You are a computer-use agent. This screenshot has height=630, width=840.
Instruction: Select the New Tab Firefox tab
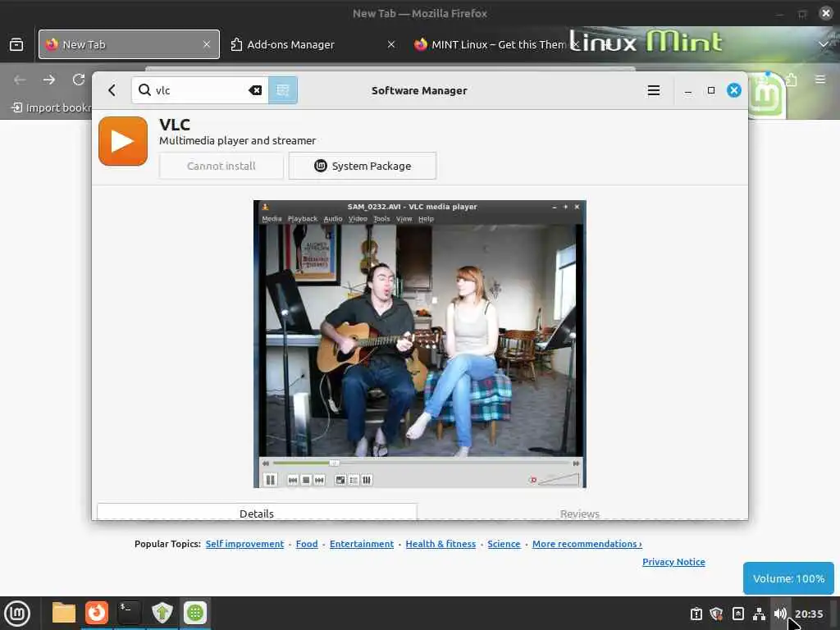pos(129,44)
